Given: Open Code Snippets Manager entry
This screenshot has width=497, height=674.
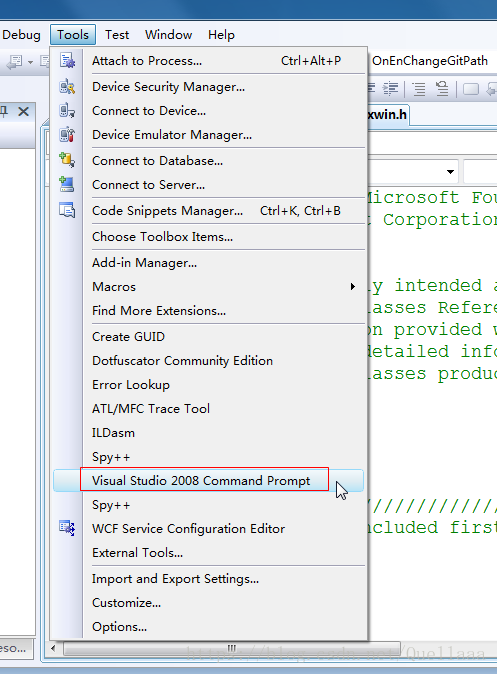Looking at the screenshot, I should coord(209,210).
